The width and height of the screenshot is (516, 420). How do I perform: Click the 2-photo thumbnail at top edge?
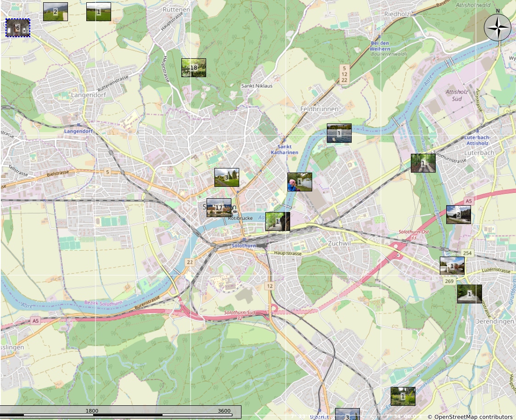(56, 11)
